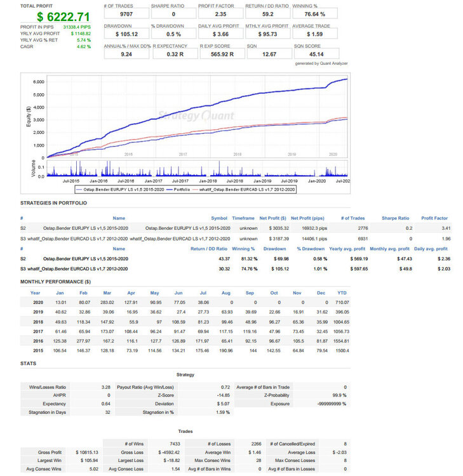The height and width of the screenshot is (476, 463).
Task: Click S2 drawdown $ 69.98
Action: (x=281, y=259)
